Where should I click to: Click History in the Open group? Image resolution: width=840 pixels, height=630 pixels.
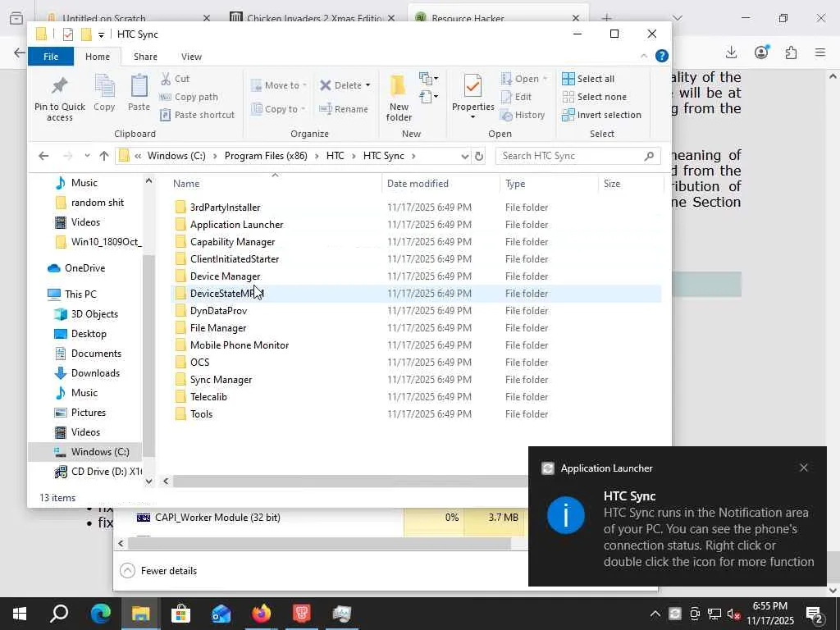523,115
